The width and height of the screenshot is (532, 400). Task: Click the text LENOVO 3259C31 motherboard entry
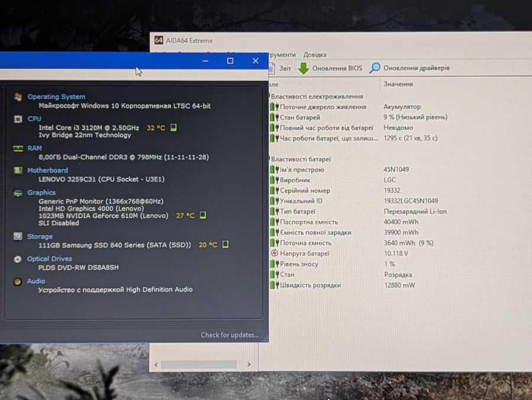coord(102,179)
